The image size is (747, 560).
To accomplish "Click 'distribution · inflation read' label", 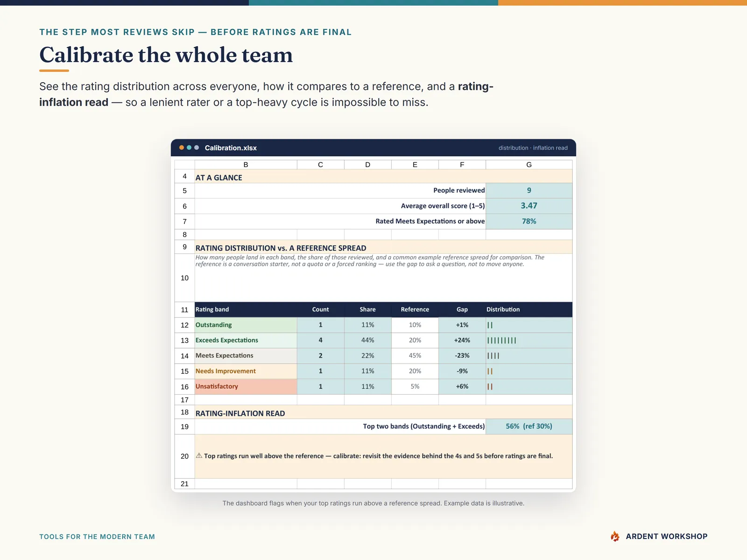I will pos(533,148).
